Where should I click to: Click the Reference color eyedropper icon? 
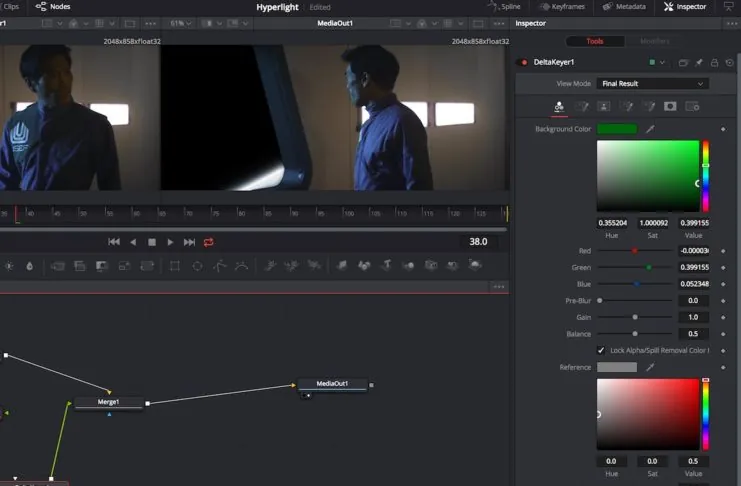[x=649, y=367]
